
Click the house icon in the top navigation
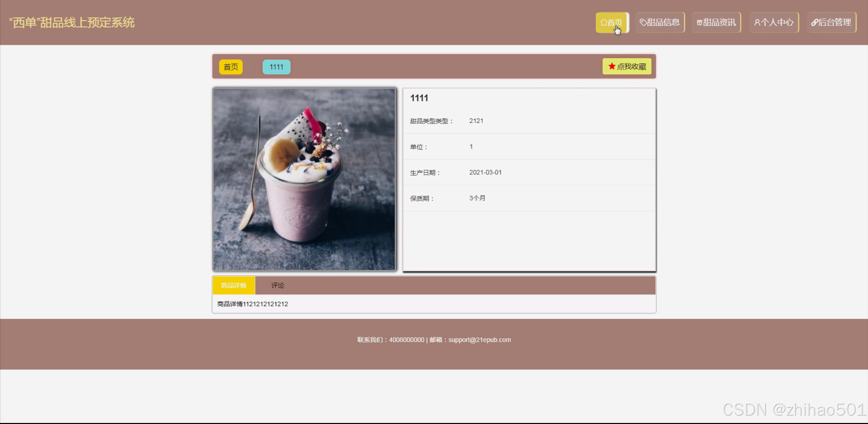(x=603, y=22)
